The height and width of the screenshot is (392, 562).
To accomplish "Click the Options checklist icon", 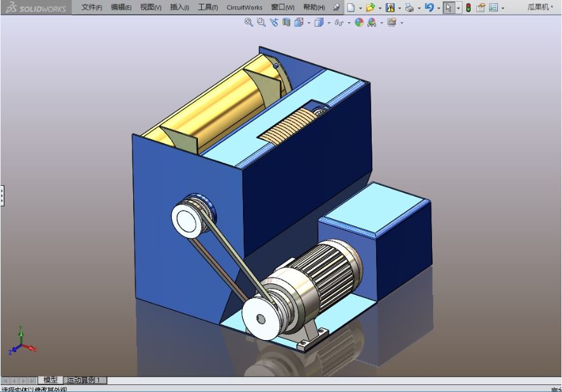I will click(x=493, y=7).
